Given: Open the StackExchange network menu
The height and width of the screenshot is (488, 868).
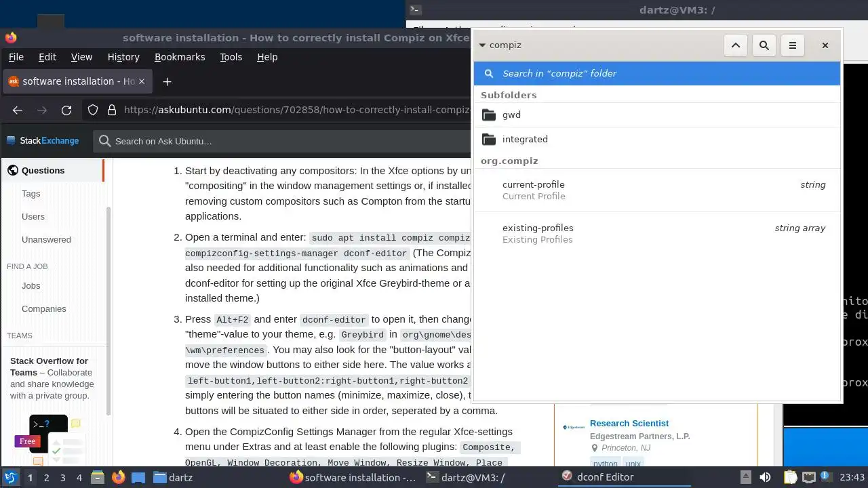Looking at the screenshot, I should (43, 141).
